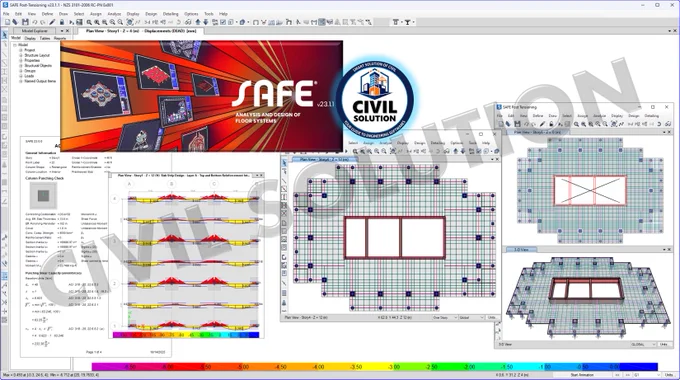Open the File menu
Image resolution: width=680 pixels, height=380 pixels.
6,14
